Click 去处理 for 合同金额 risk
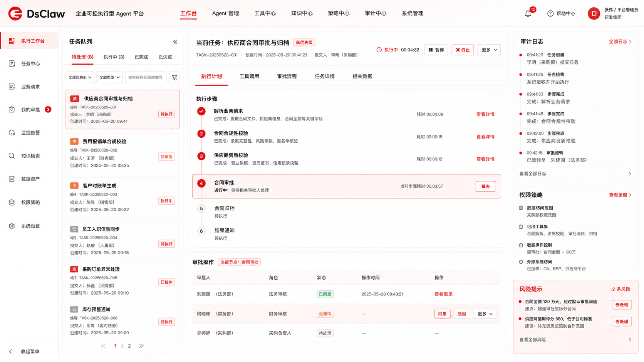644x362 pixels. pyautogui.click(x=622, y=305)
